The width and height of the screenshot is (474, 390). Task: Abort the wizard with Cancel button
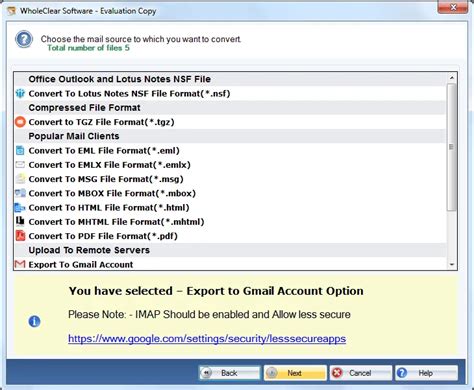pyautogui.click(x=360, y=373)
